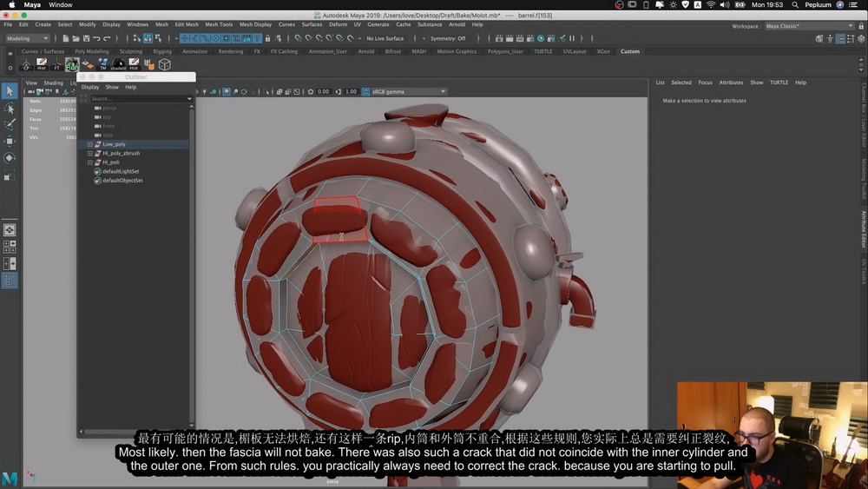Viewport: 868px width, 489px height.
Task: Toggle the workspace lock icon
Action: (861, 26)
